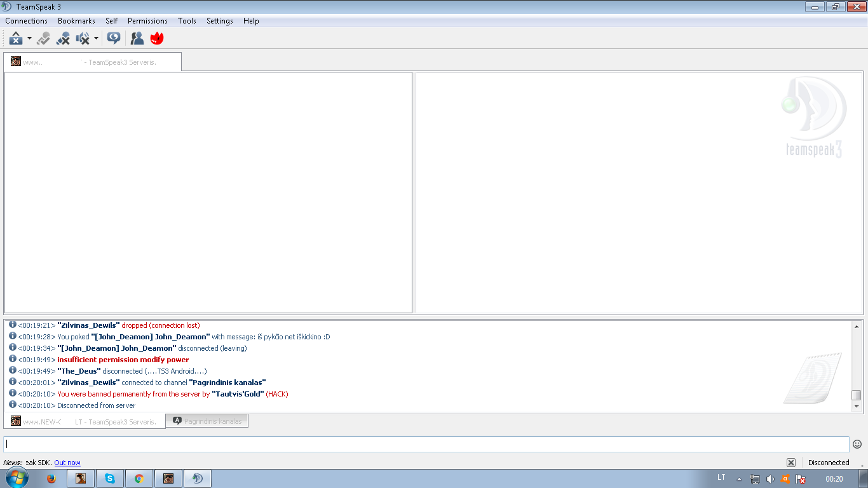Mute the speakers using the toolbar icon
The height and width of the screenshot is (488, 868).
pyautogui.click(x=83, y=39)
